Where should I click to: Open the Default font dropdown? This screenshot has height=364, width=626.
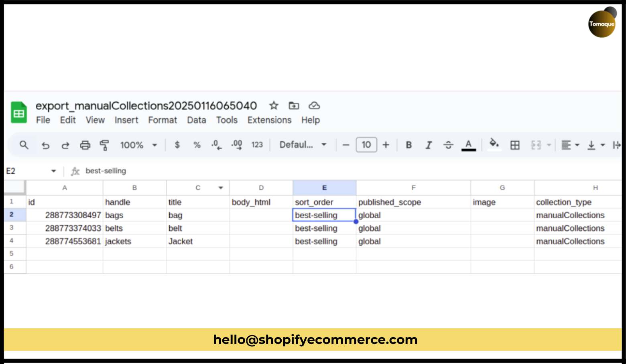point(303,144)
